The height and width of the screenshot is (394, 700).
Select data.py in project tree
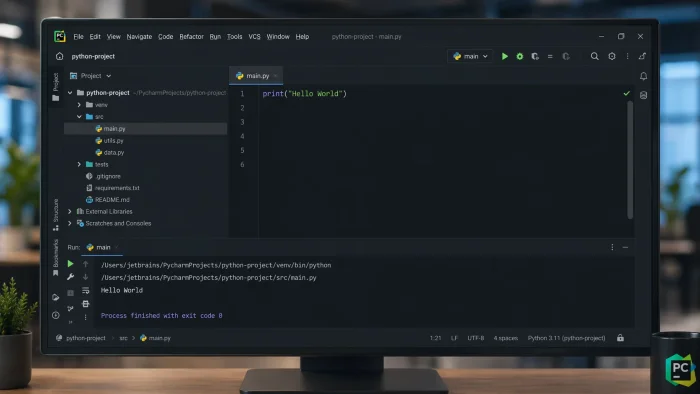tap(110, 153)
